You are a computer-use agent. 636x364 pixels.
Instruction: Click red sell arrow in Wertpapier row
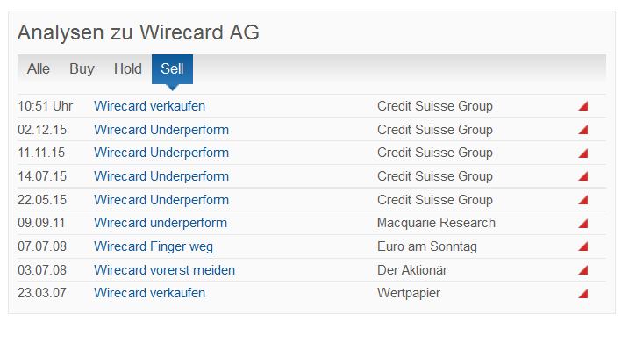point(583,293)
